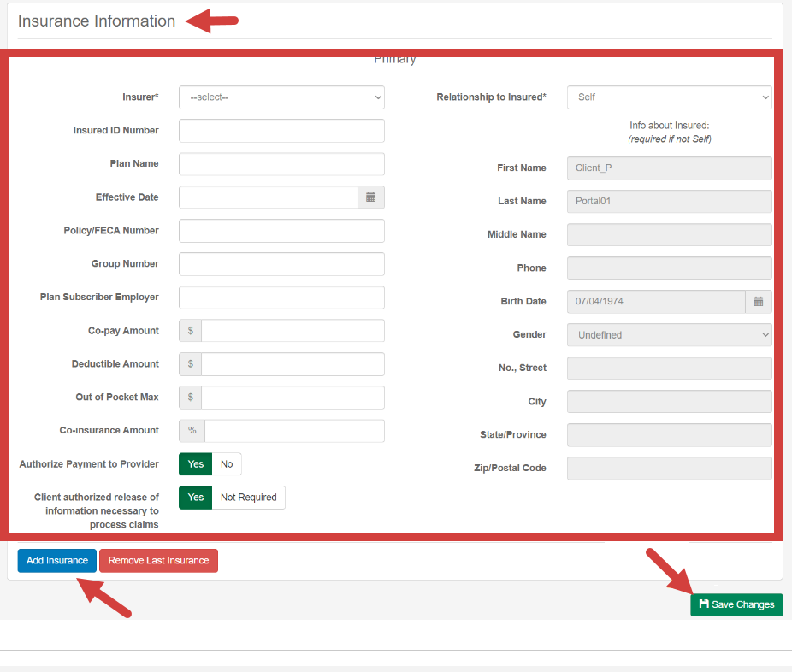
Task: Expand the Relationship to Insured dropdown
Action: 669,97
